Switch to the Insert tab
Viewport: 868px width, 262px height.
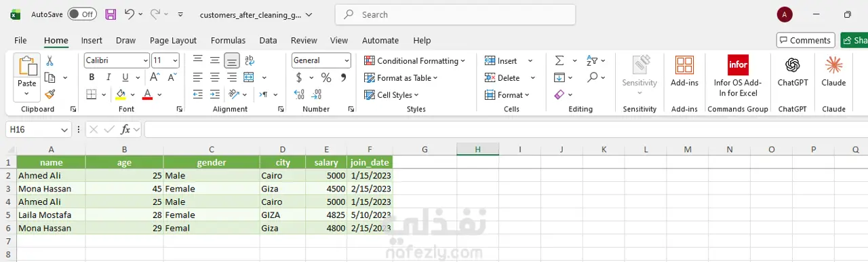pos(92,40)
